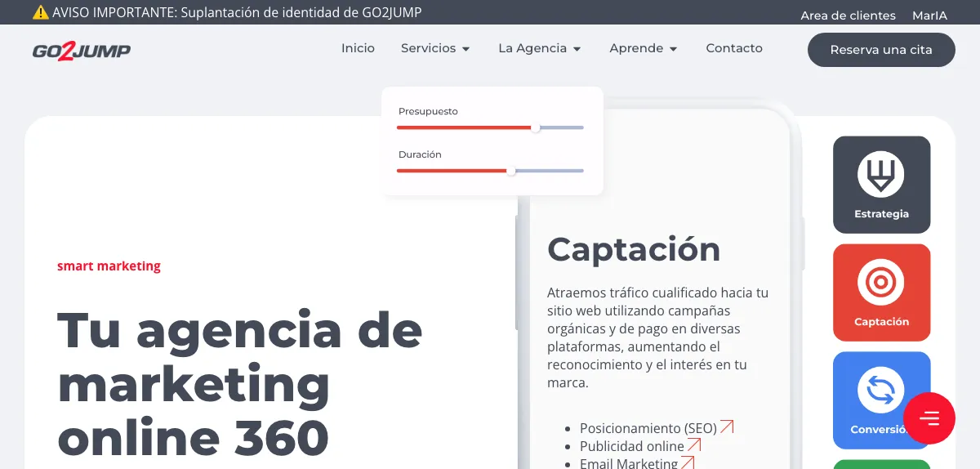The width and height of the screenshot is (980, 469).
Task: Click the Presupuesto label
Action: pyautogui.click(x=428, y=111)
